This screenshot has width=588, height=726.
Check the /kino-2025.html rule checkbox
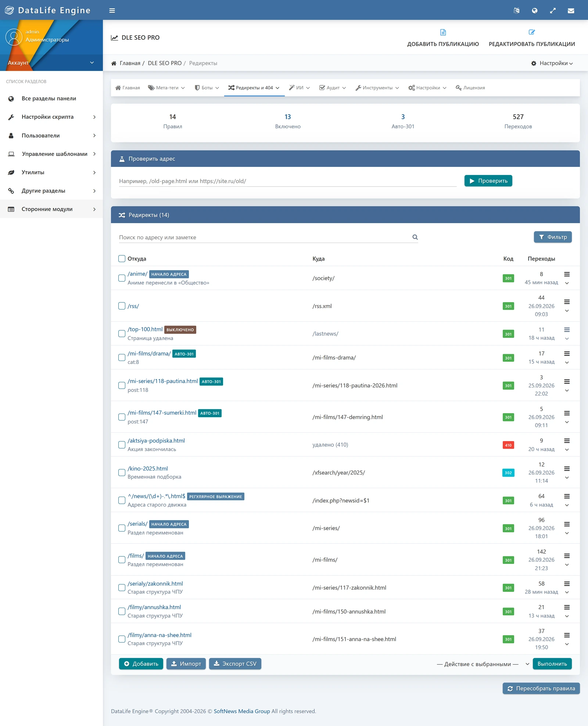pos(122,472)
